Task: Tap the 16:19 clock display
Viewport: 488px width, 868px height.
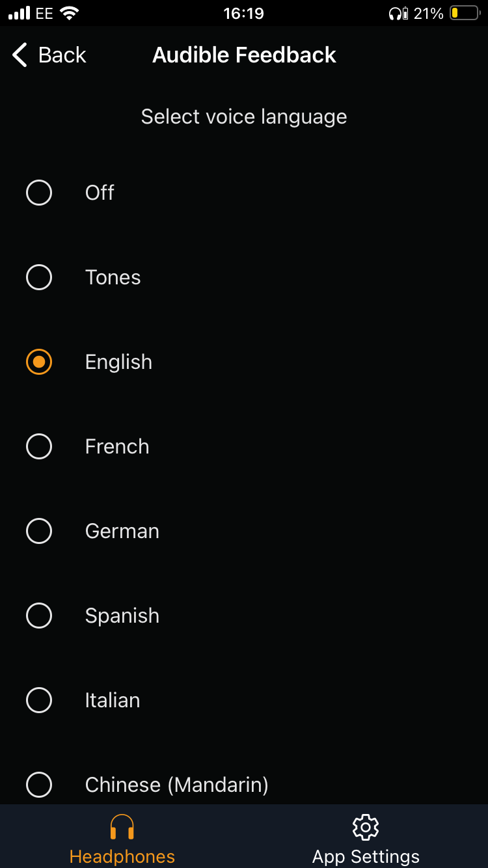Action: 244,13
